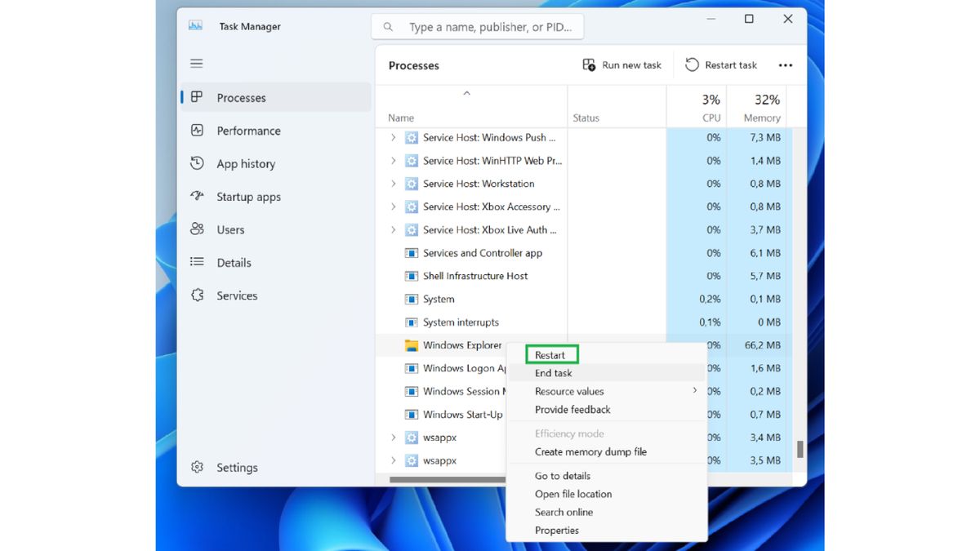Image resolution: width=980 pixels, height=551 pixels.
Task: Open the Resource values submenu
Action: tap(569, 391)
